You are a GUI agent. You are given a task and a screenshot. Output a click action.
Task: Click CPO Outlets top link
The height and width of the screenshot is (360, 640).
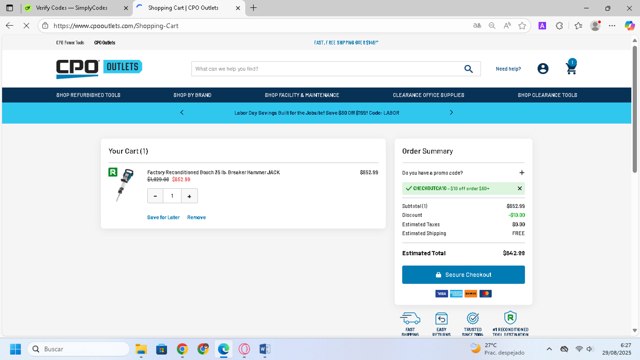104,42
